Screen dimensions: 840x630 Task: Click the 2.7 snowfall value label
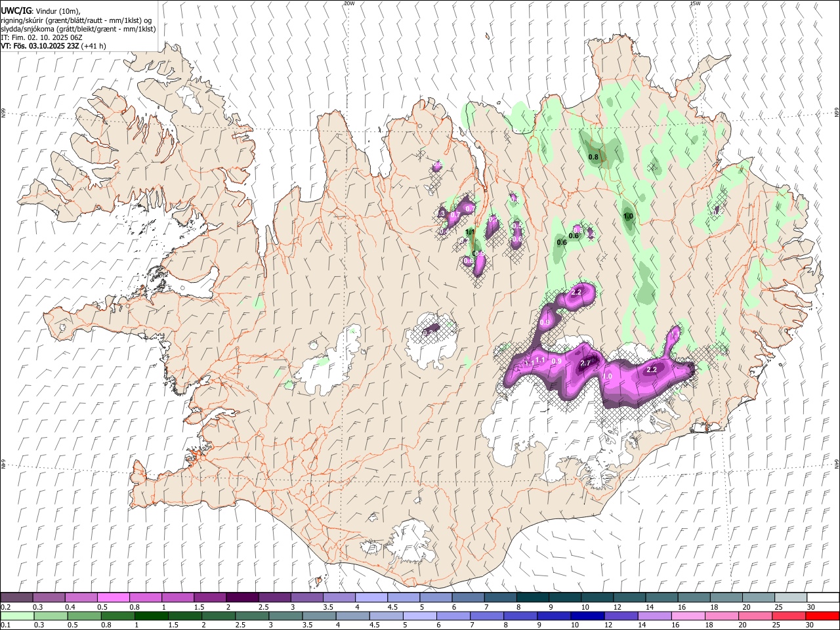coord(586,363)
